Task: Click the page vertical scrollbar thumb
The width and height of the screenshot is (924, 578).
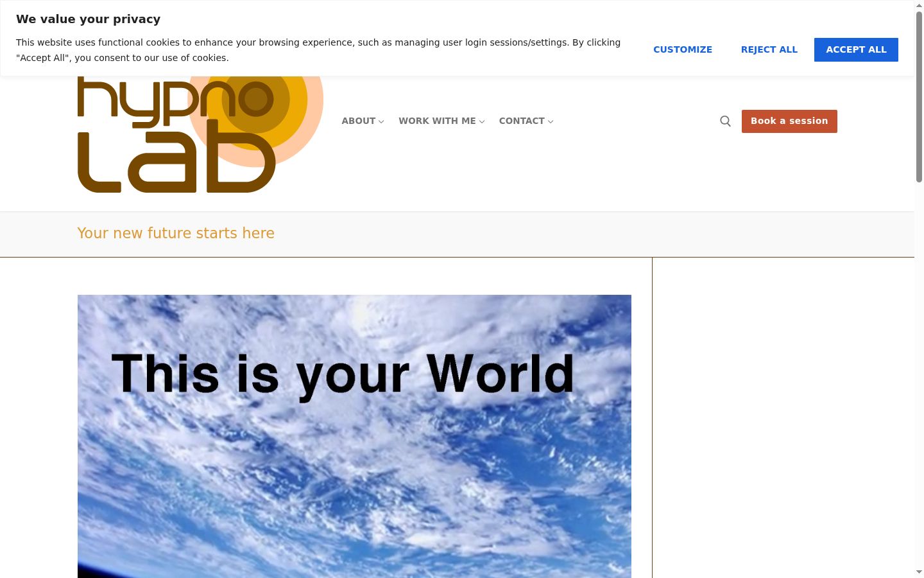Action: click(919, 96)
